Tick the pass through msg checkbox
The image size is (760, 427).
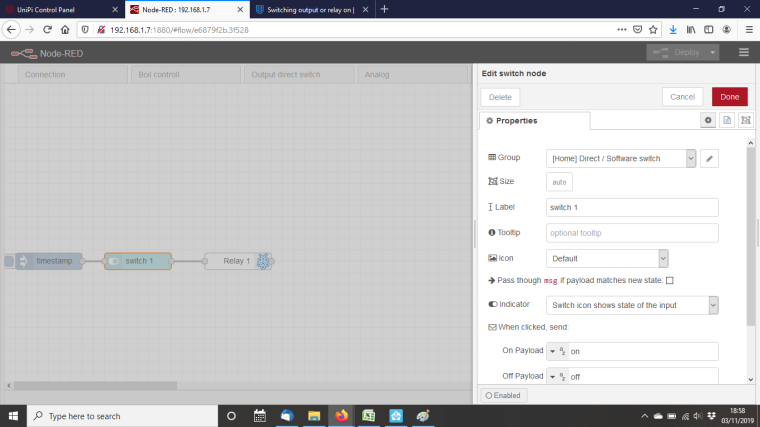[x=669, y=280]
